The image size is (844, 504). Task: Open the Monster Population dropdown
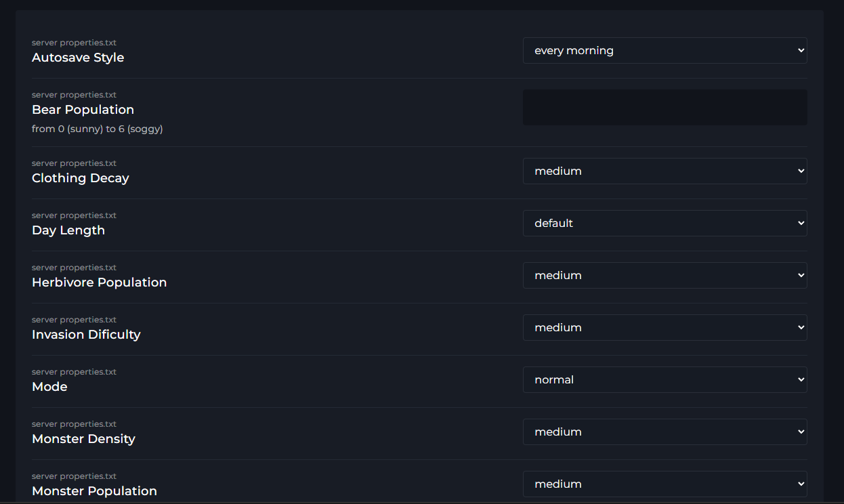664,484
